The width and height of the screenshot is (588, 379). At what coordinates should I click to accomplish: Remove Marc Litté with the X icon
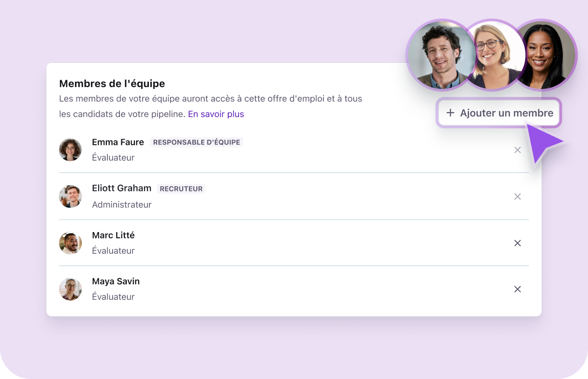[x=517, y=243]
